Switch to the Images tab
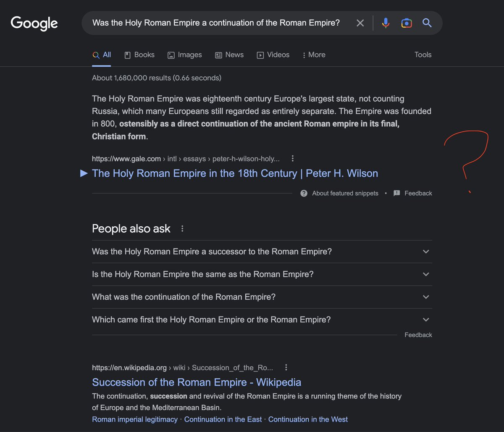Screen dimensions: 504x432 tap(184, 55)
